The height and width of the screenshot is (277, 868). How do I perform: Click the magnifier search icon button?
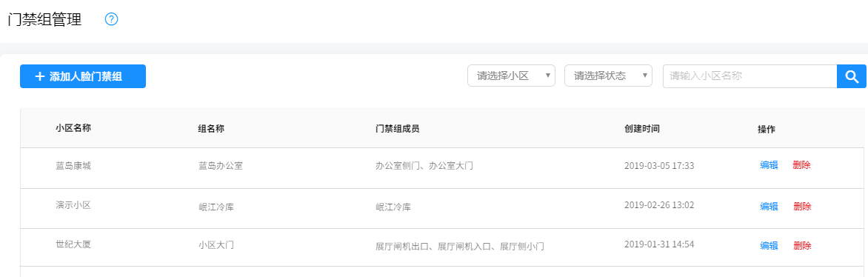(x=852, y=76)
